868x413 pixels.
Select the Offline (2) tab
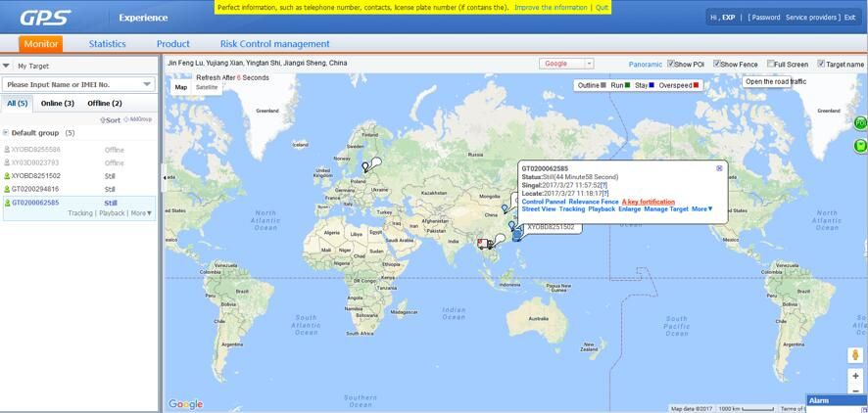pos(105,103)
